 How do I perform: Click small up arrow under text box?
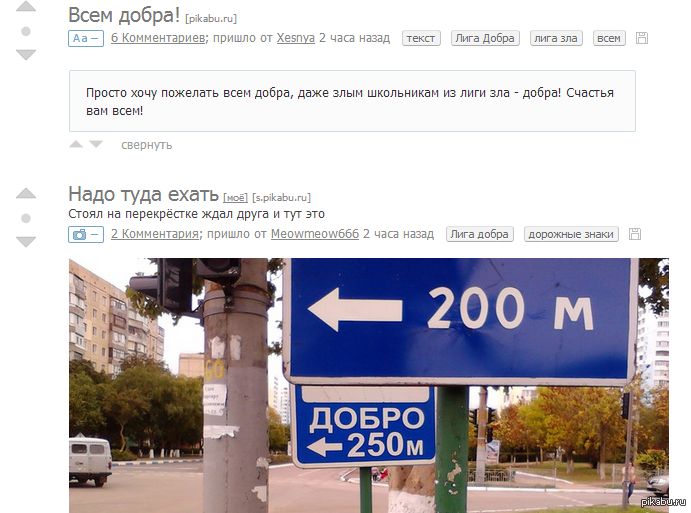tap(76, 144)
